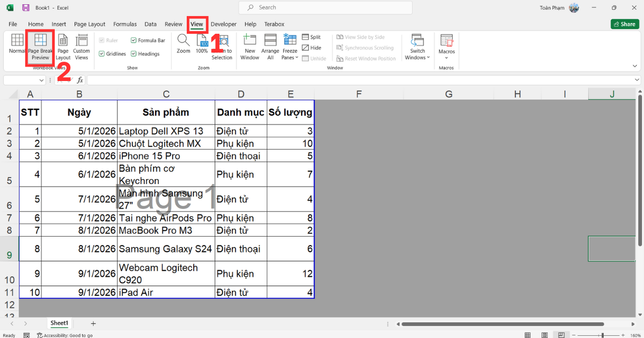Select cell containing iPad Air
Viewport: 644px width, 338px height.
pos(166,292)
